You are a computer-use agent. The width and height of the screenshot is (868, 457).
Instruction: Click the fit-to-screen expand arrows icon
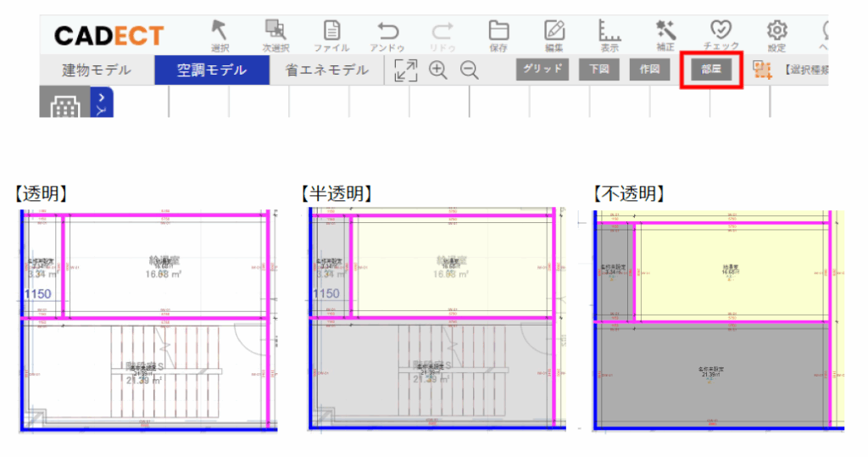point(406,70)
